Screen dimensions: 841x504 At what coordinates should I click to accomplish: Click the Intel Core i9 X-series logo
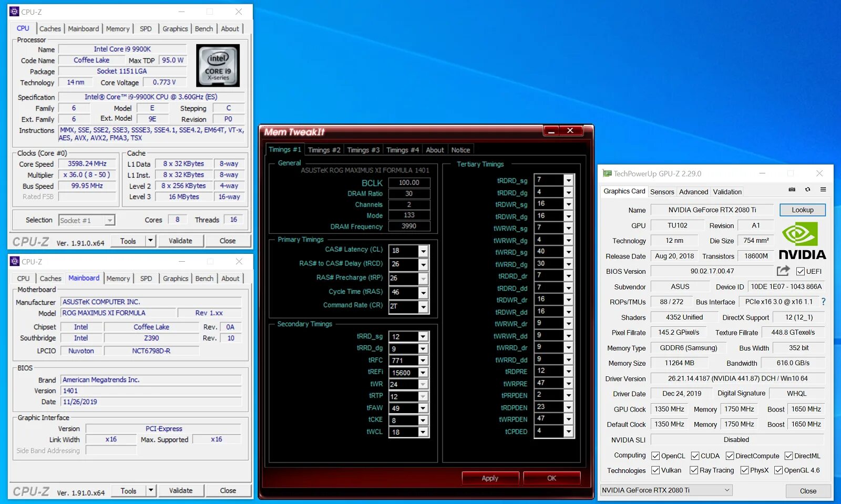tap(218, 65)
